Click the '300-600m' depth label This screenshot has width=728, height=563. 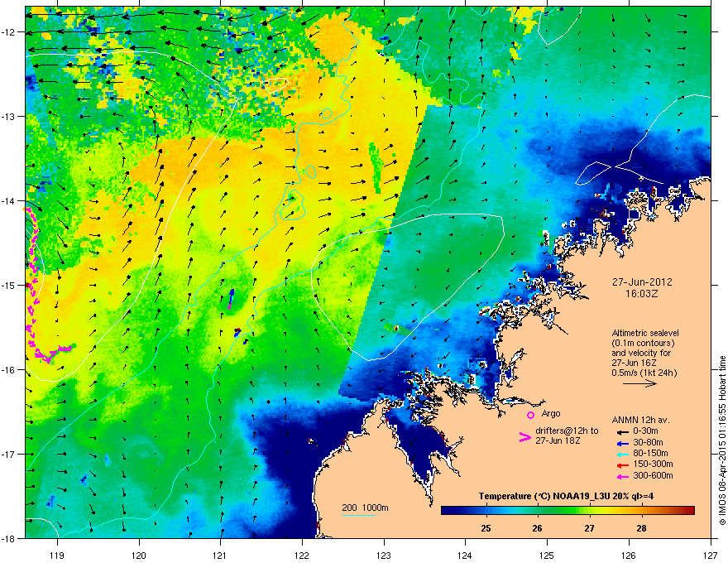click(653, 475)
